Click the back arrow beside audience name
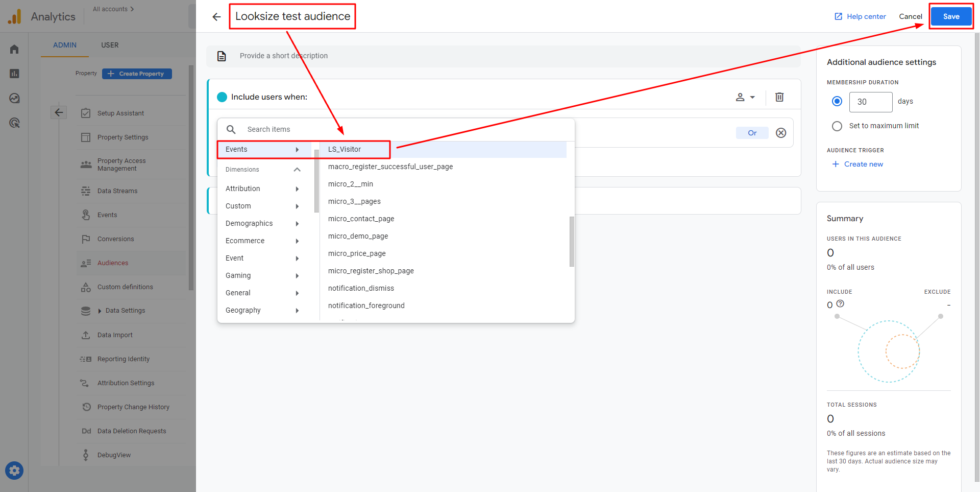980x492 pixels. click(x=216, y=17)
